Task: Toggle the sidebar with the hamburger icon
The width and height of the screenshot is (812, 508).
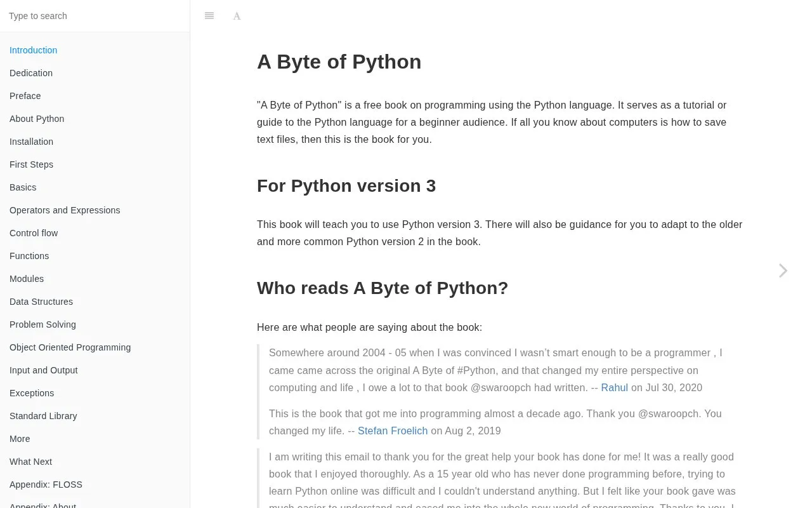Action: click(209, 16)
